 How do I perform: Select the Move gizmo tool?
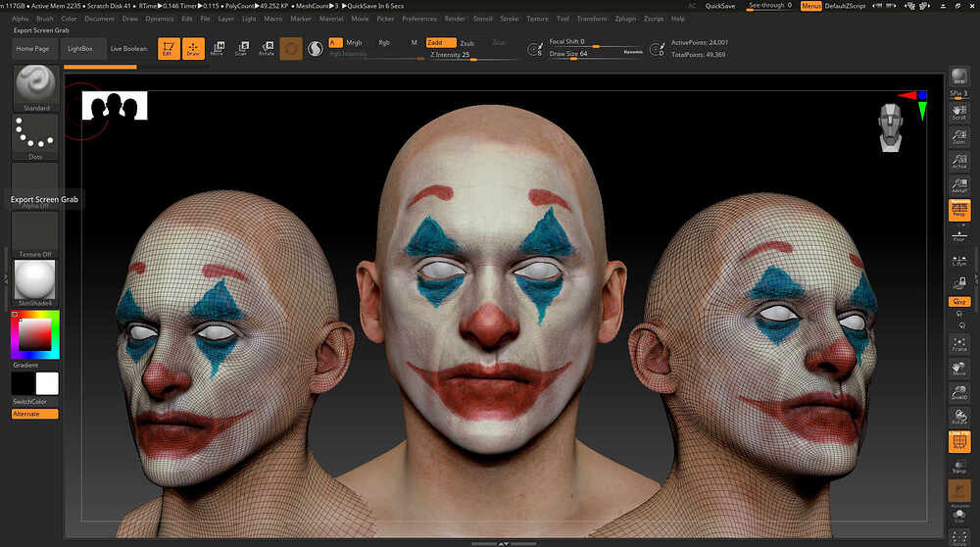(218, 48)
